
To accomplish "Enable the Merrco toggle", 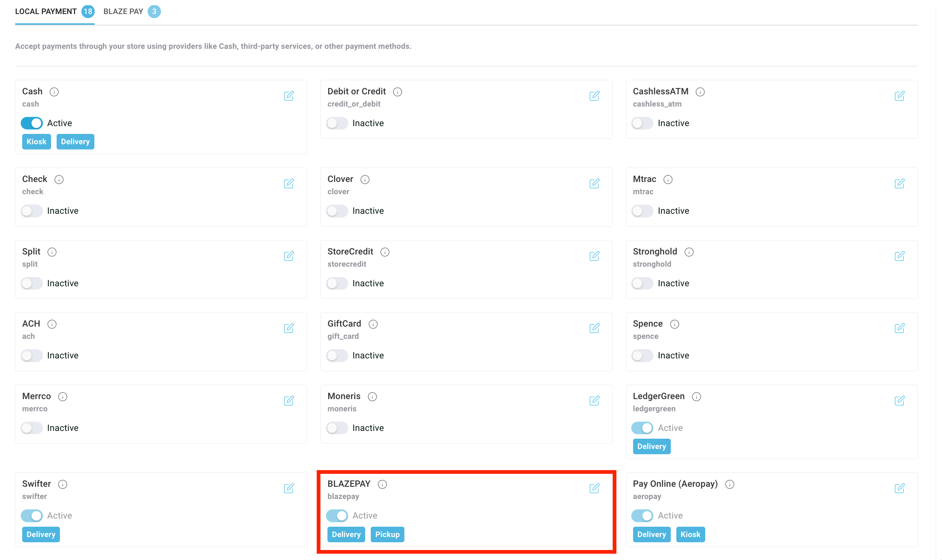I will pyautogui.click(x=32, y=428).
